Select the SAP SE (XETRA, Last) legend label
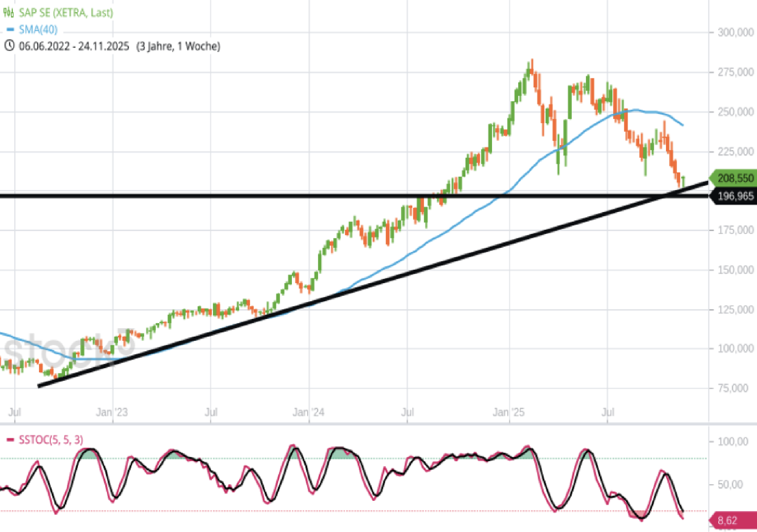 pos(66,13)
